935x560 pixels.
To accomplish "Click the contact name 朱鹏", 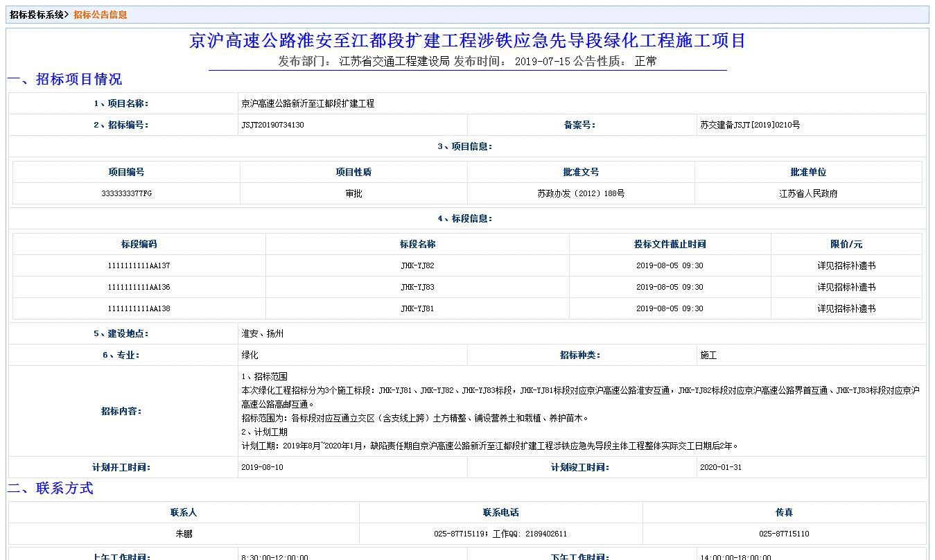I will pyautogui.click(x=184, y=534).
